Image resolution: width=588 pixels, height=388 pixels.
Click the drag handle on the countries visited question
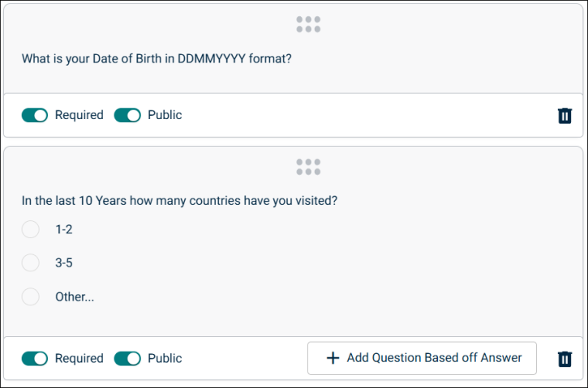click(308, 167)
